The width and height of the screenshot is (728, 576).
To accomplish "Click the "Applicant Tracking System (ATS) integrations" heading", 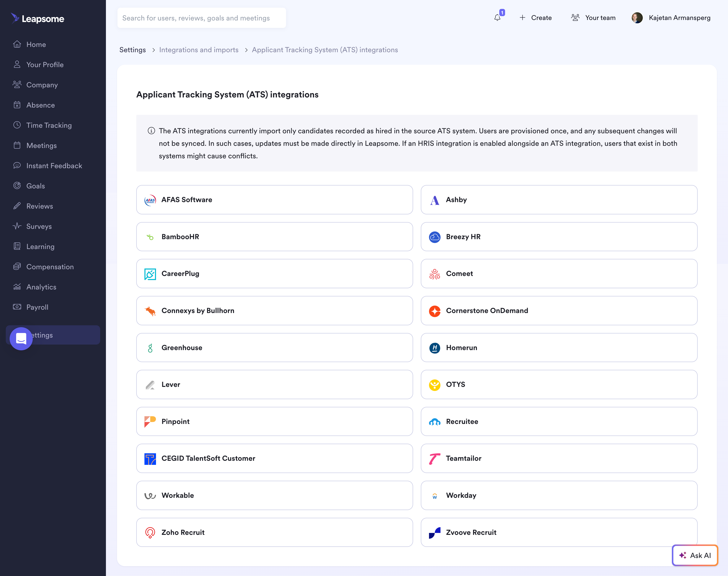I will pyautogui.click(x=227, y=94).
